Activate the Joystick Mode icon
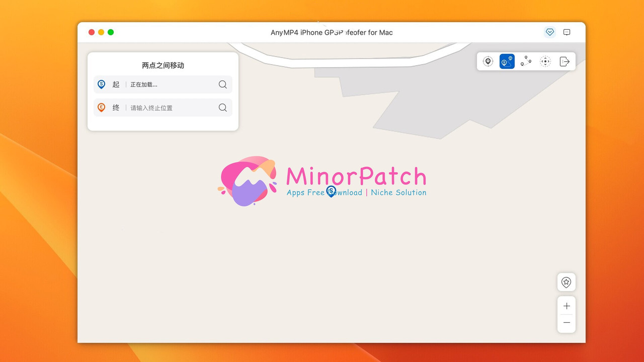Screen dimensions: 644x362 click(545, 61)
